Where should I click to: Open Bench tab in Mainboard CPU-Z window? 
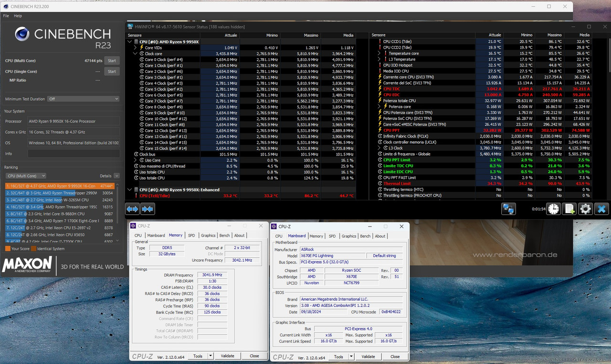365,236
